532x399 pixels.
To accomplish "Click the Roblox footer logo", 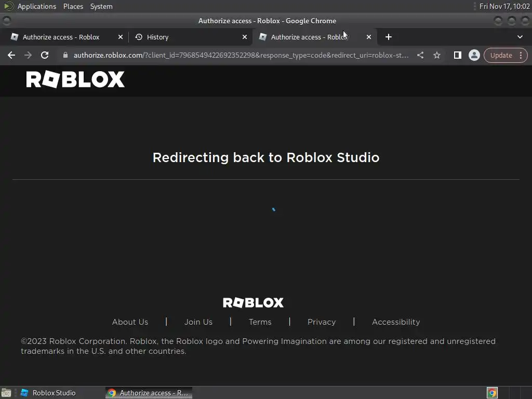I will click(x=253, y=303).
